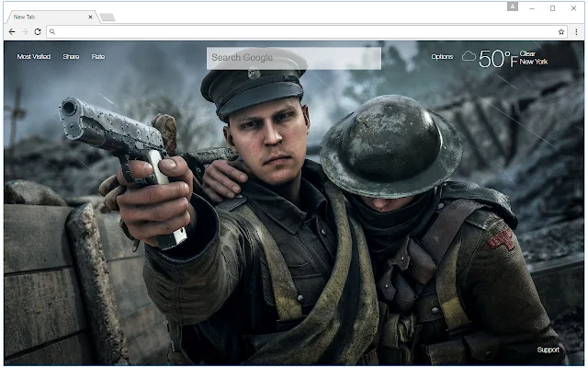Click the Support link
This screenshot has width=588, height=368.
point(548,350)
